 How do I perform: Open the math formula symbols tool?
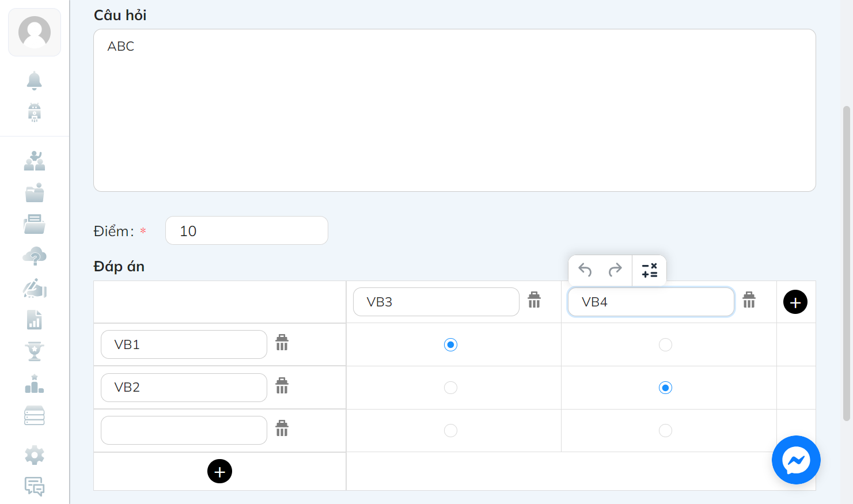tap(650, 270)
